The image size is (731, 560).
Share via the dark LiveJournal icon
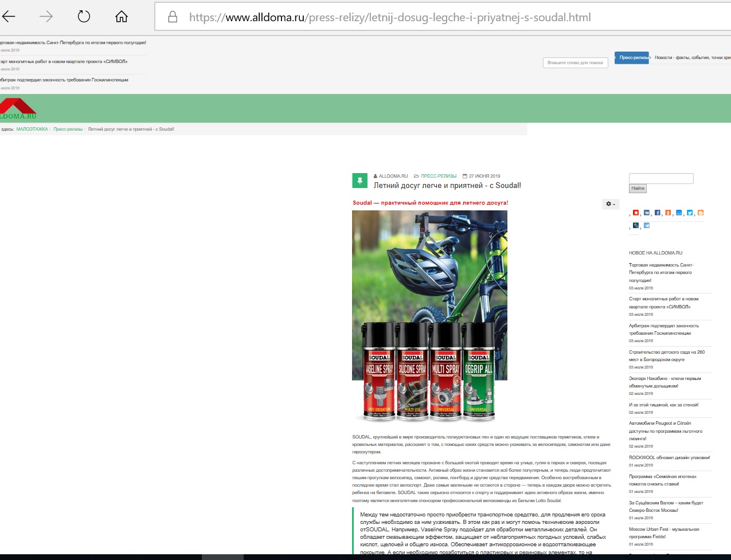(635, 225)
